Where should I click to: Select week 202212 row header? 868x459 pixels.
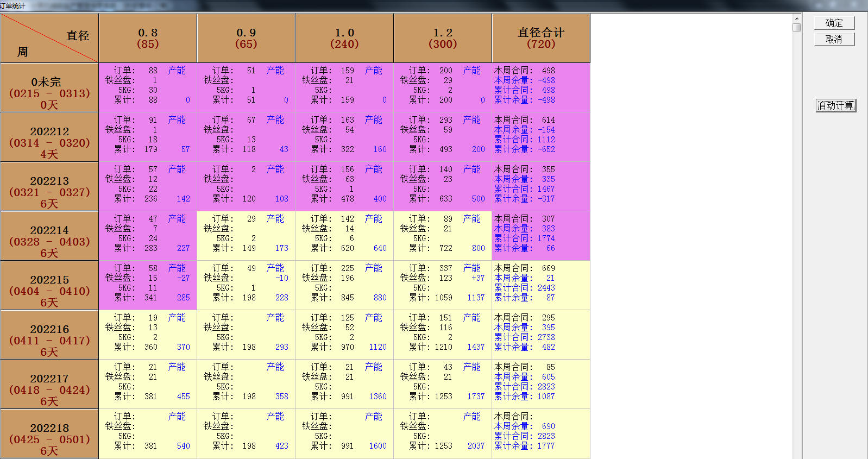coord(49,137)
